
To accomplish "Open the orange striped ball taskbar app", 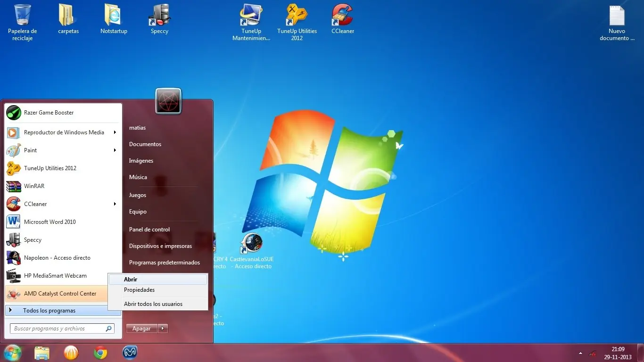I will coord(71,353).
